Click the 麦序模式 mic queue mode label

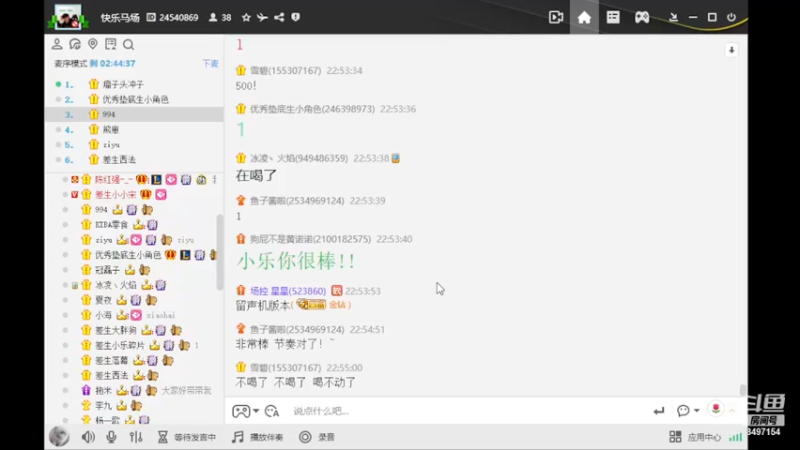coord(71,63)
